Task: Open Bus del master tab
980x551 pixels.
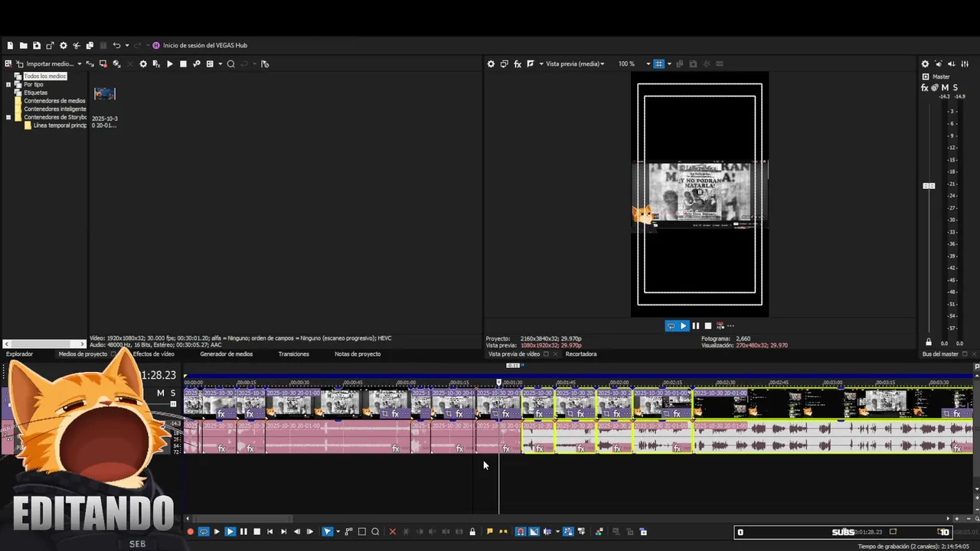Action: pos(940,354)
